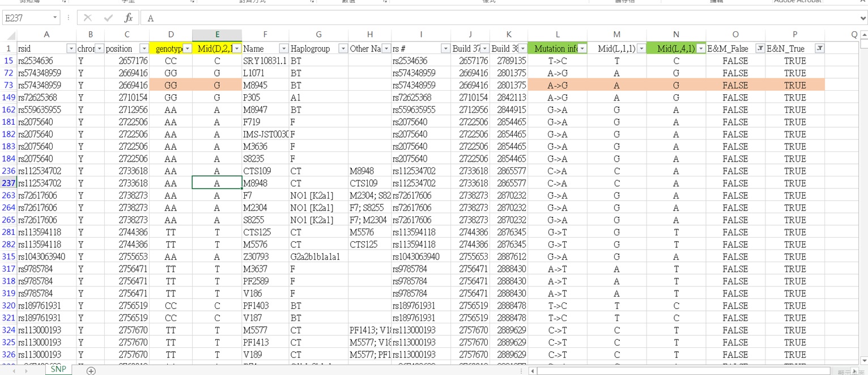Click the formula bar input containing A
The image size is (868, 375).
coord(499,18)
